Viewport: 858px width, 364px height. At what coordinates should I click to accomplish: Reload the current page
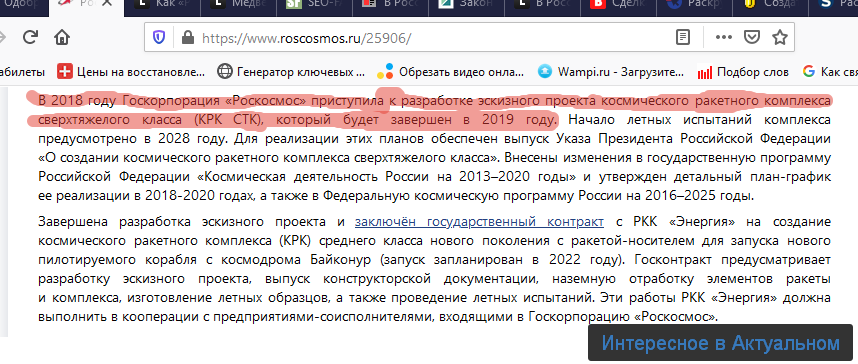pos(30,37)
